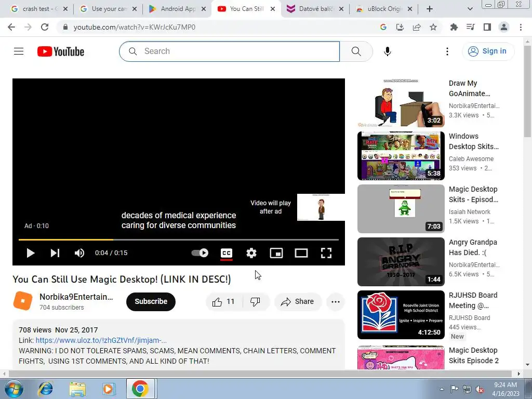
Task: Open media controls icon in toolbar
Action: 471,27
